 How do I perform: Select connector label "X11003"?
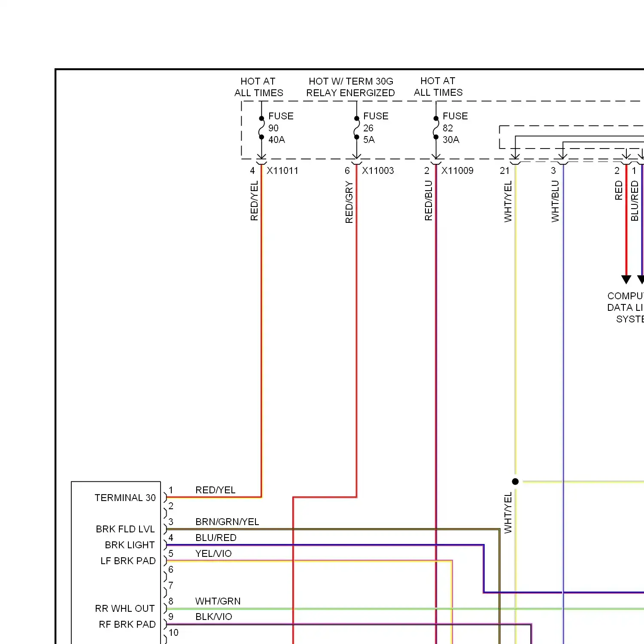coord(378,170)
